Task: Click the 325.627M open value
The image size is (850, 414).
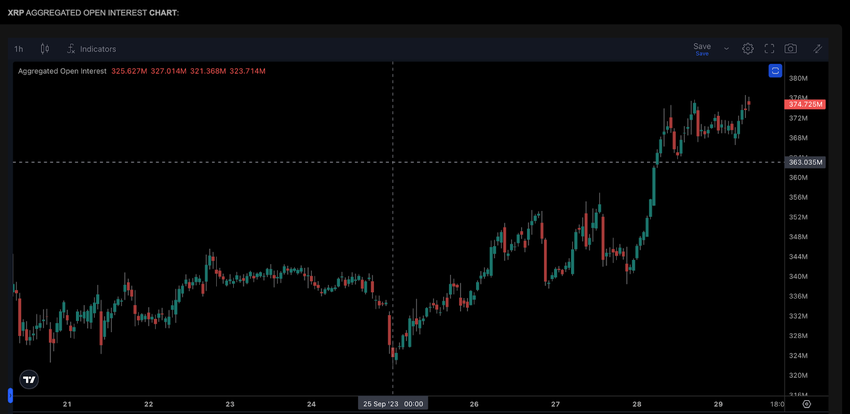Action: pos(129,71)
